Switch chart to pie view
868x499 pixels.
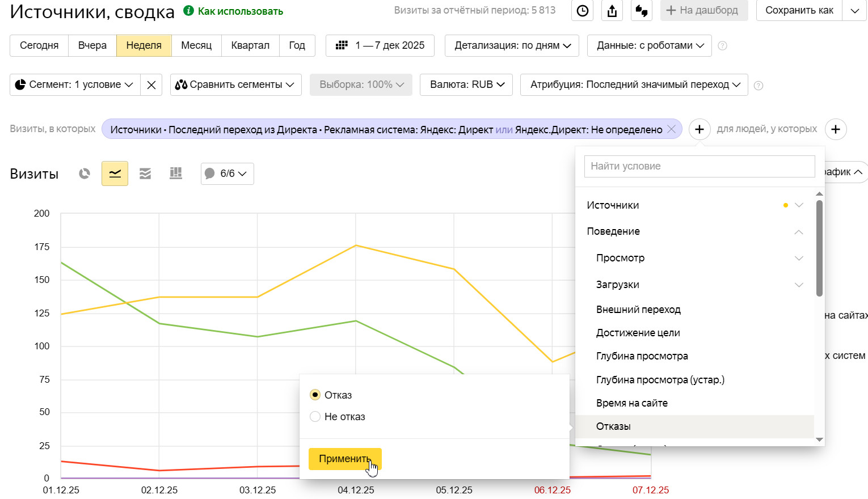click(85, 174)
